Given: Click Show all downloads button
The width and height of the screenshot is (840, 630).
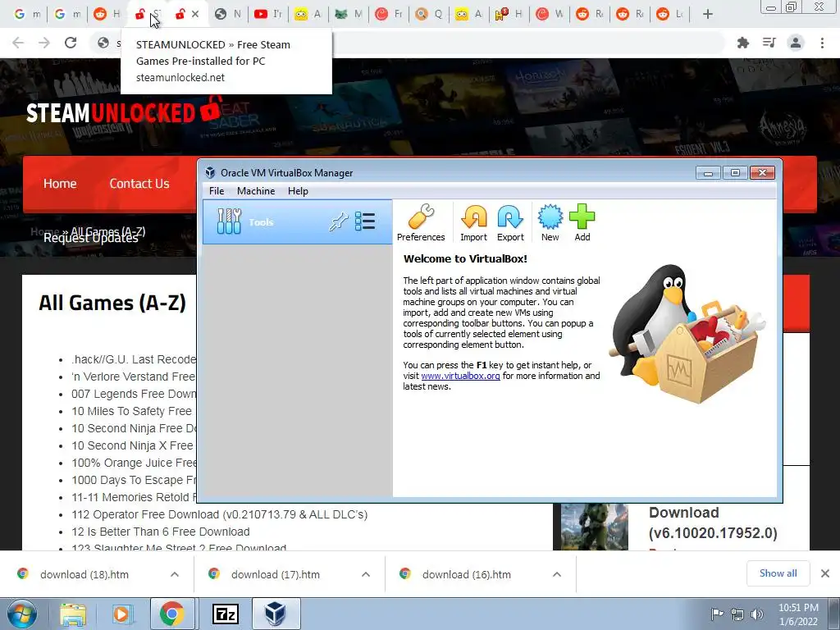Looking at the screenshot, I should (x=778, y=573).
